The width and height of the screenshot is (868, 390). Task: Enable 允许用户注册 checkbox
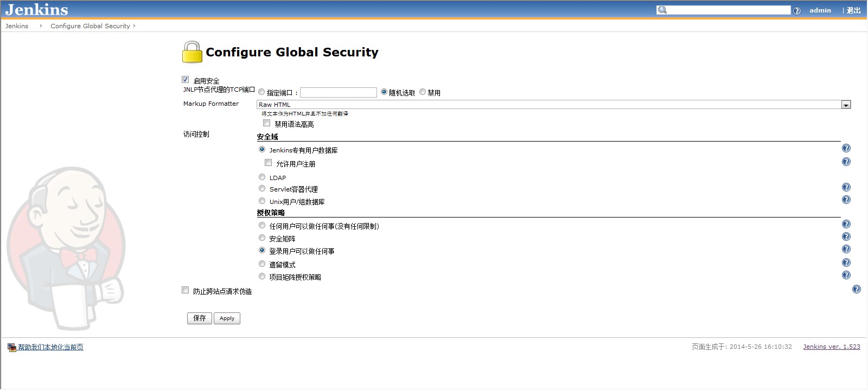pyautogui.click(x=268, y=163)
